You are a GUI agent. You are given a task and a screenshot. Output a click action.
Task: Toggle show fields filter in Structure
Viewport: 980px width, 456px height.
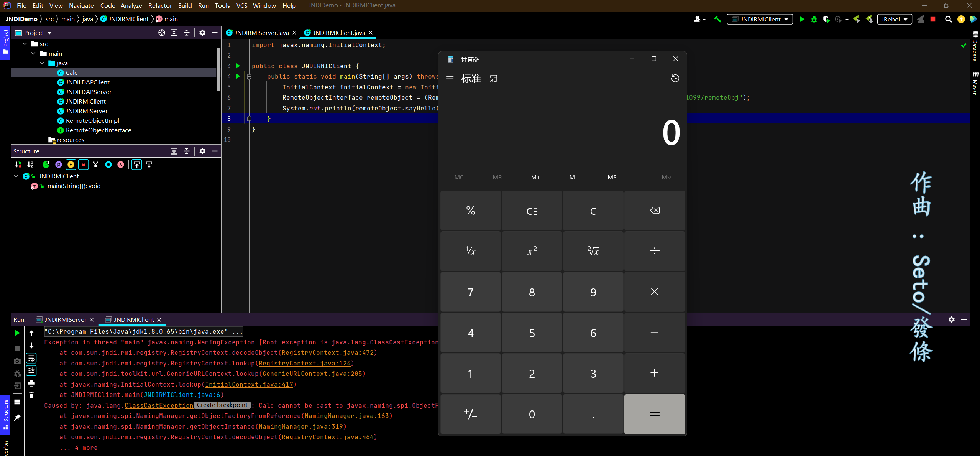tap(71, 165)
